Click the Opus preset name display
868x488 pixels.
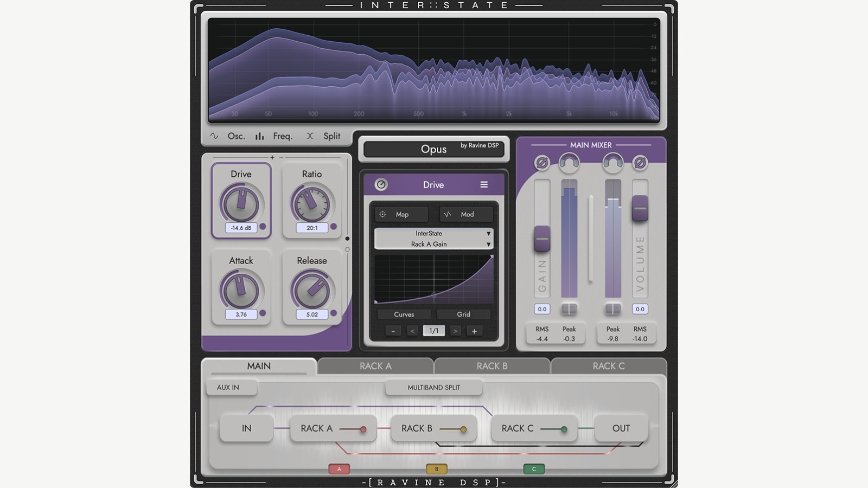point(433,149)
